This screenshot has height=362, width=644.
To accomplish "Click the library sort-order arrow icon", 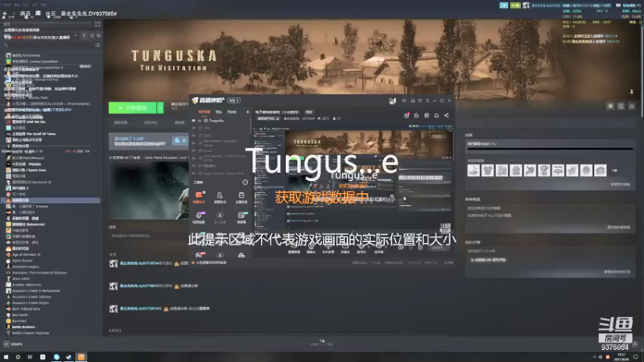I will tap(84, 36).
